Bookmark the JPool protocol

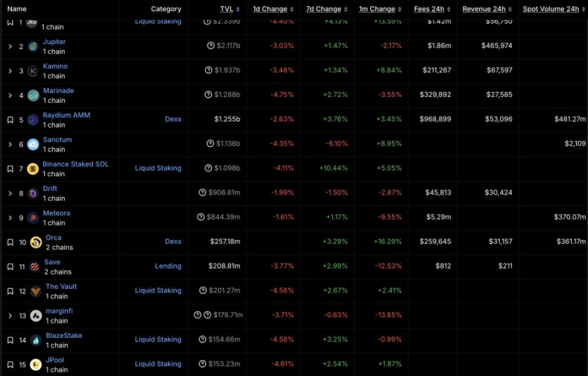click(x=10, y=365)
